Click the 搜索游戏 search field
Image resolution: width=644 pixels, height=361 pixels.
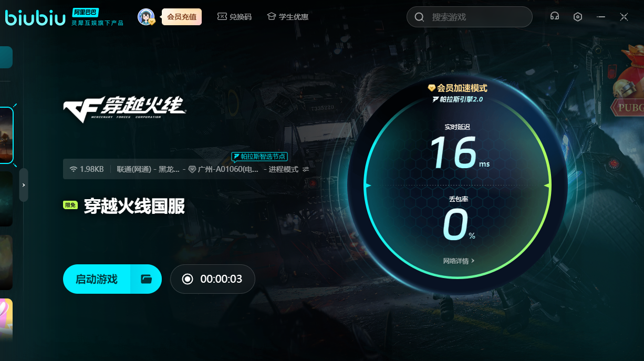click(475, 17)
